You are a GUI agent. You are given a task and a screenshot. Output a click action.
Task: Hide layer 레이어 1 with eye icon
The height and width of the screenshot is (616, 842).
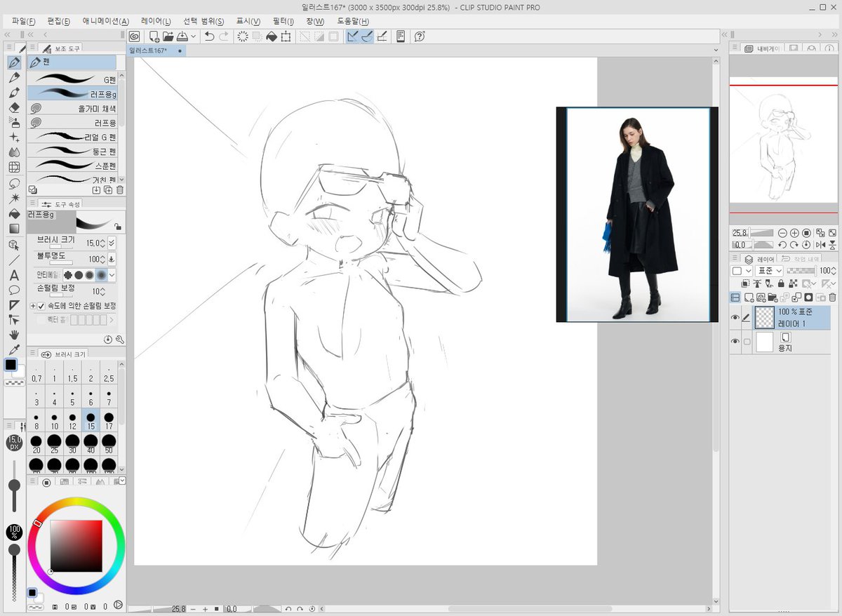[x=735, y=318]
